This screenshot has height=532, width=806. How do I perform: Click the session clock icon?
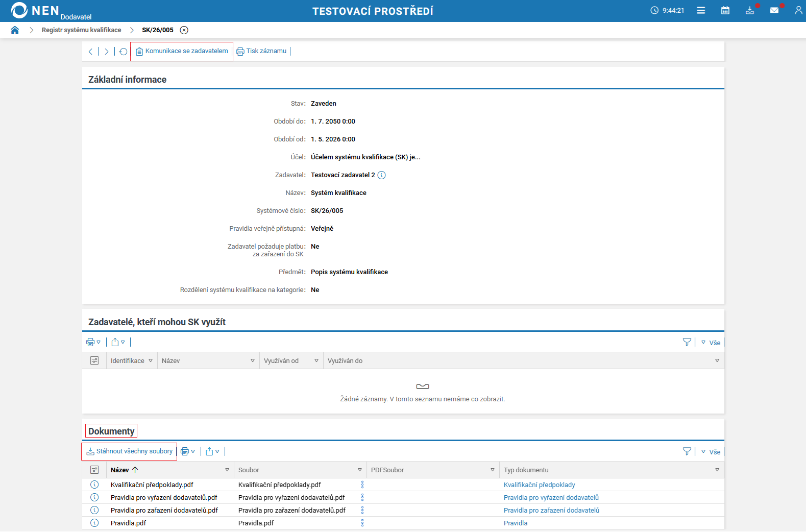point(654,10)
